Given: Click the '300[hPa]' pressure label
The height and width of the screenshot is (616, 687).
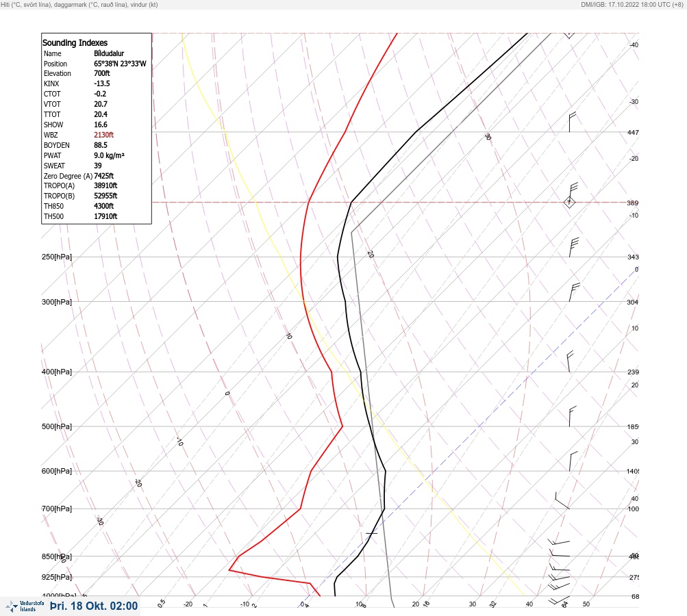Looking at the screenshot, I should pos(57,302).
